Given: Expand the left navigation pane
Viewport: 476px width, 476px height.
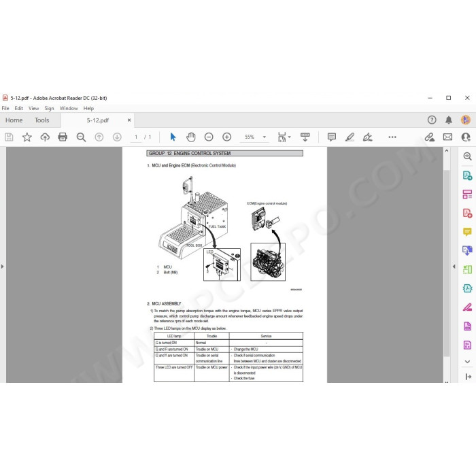Looking at the screenshot, I should 3,267.
